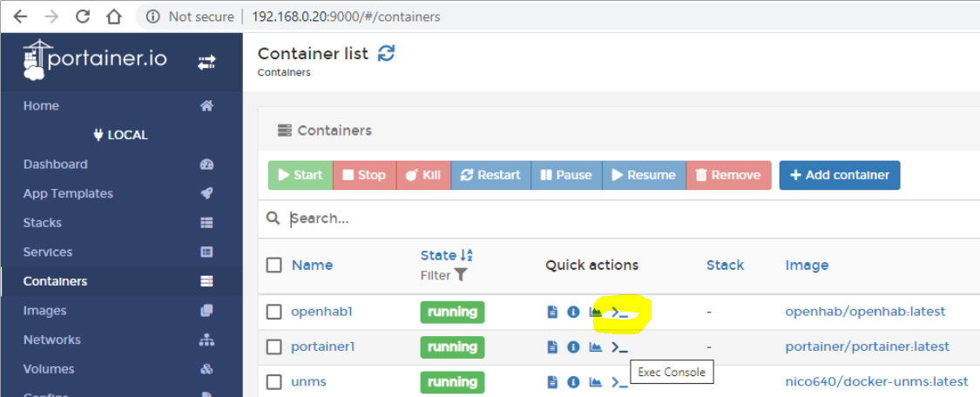Click the Services list icon
Screen dimensions: 980x397
point(206,252)
